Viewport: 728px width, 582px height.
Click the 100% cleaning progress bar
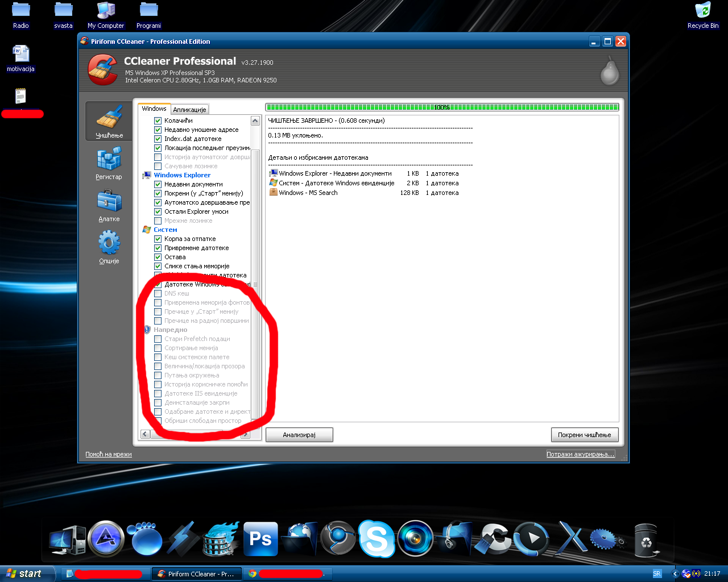tap(442, 107)
